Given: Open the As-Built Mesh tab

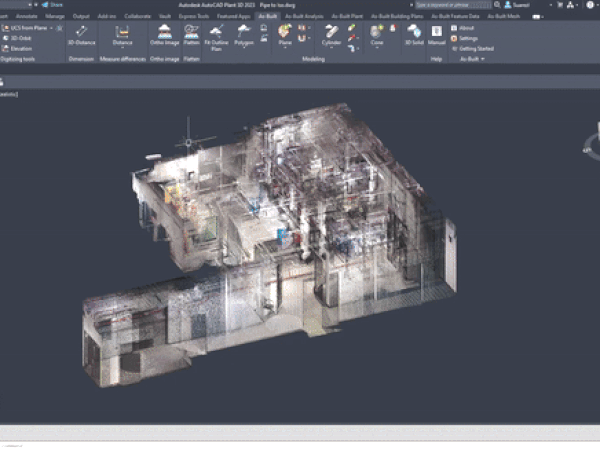Looking at the screenshot, I should [504, 16].
